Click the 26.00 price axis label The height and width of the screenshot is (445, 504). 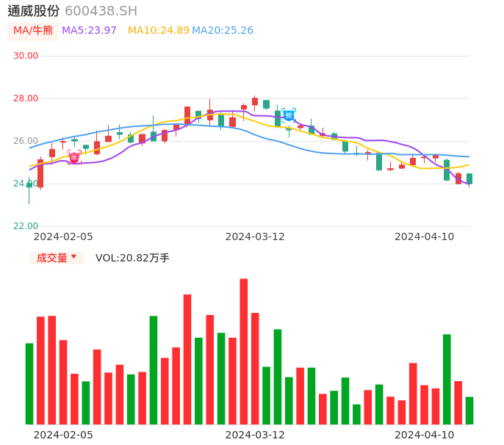coord(26,141)
